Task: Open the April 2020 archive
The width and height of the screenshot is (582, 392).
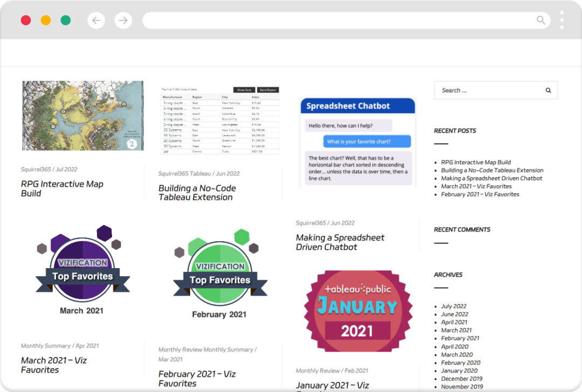Action: 454,346
